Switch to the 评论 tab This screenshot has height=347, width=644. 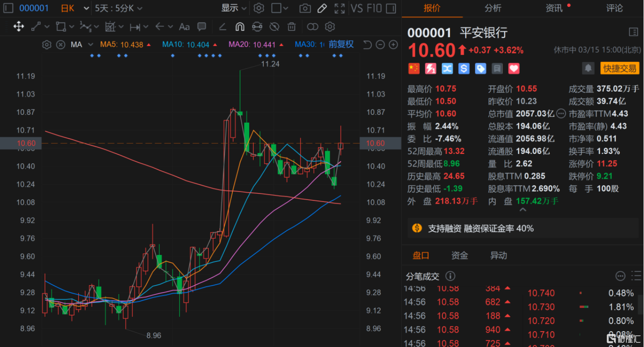(615, 8)
